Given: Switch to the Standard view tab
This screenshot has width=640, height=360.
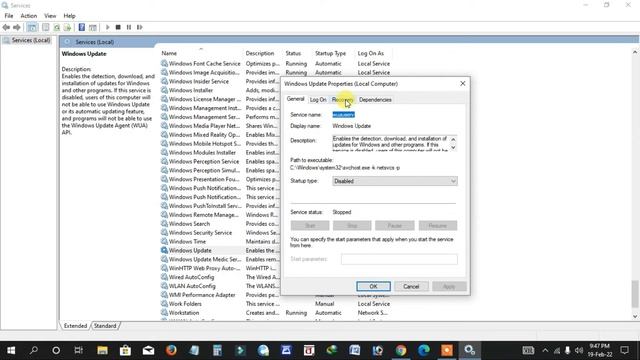Looking at the screenshot, I should click(105, 326).
